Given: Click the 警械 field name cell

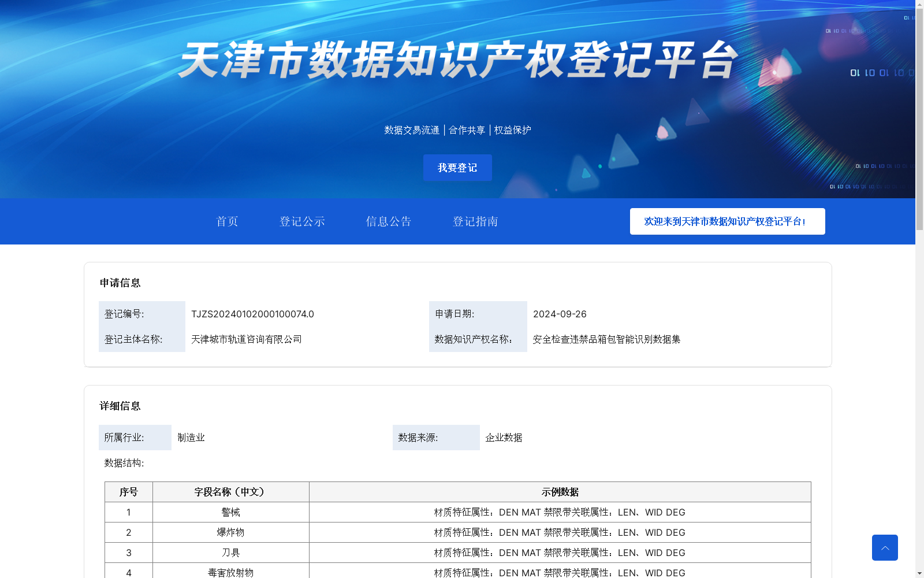Looking at the screenshot, I should point(231,512).
